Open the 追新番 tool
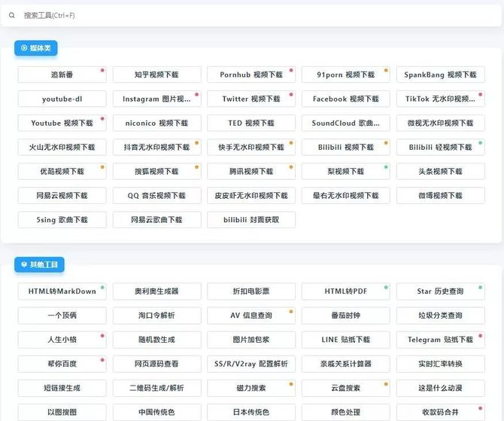Screen dimensions: 504x421 point(62,75)
